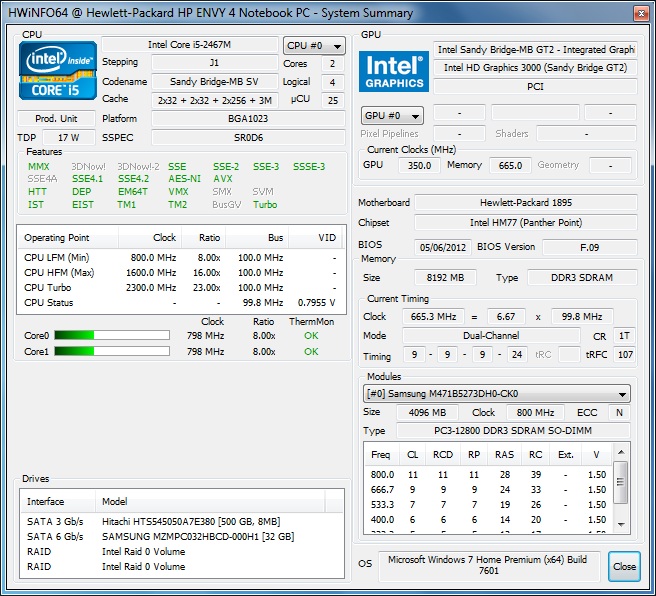Click the PC3-12800 DDR3 SDRAM SO-DIMM field
The image size is (656, 596).
513,430
